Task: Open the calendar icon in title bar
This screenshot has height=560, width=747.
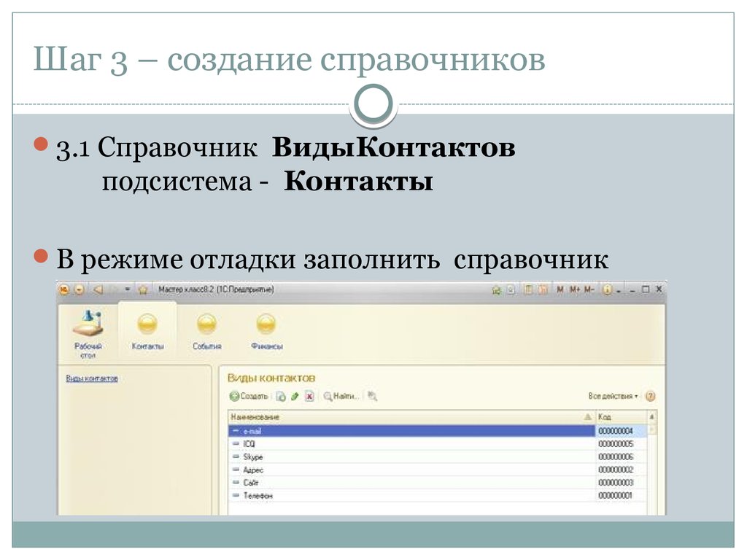Action: (x=543, y=289)
